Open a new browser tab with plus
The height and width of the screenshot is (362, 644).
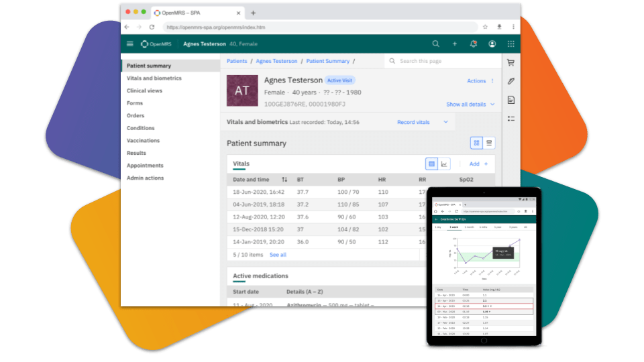(253, 13)
